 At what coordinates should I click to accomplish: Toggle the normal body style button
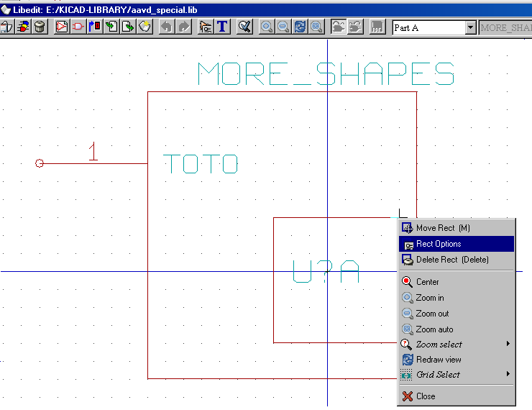pyautogui.click(x=339, y=27)
